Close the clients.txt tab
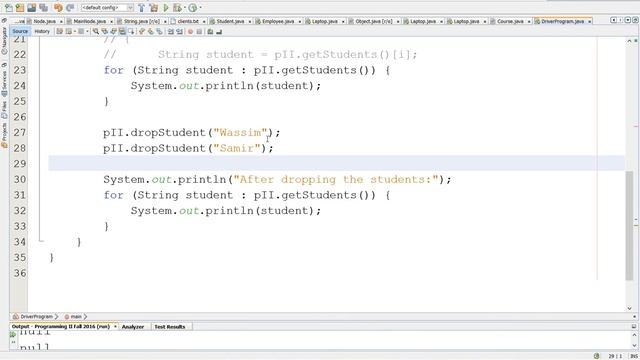 204,21
